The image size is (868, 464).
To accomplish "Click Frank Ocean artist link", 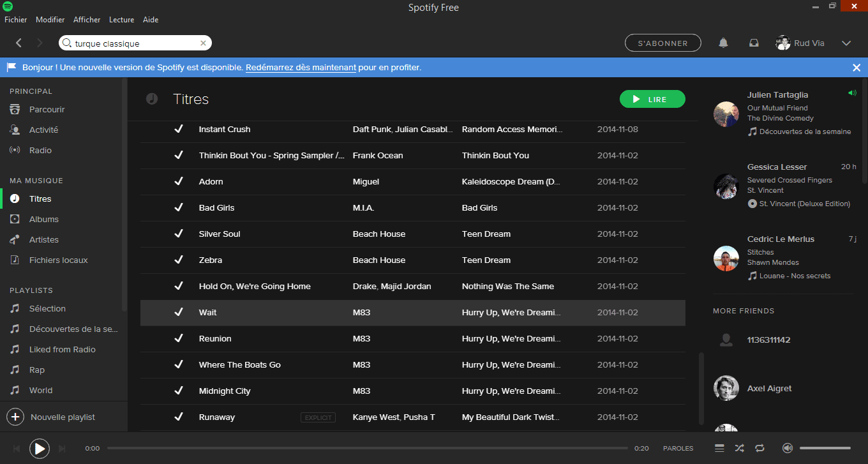I will [378, 155].
